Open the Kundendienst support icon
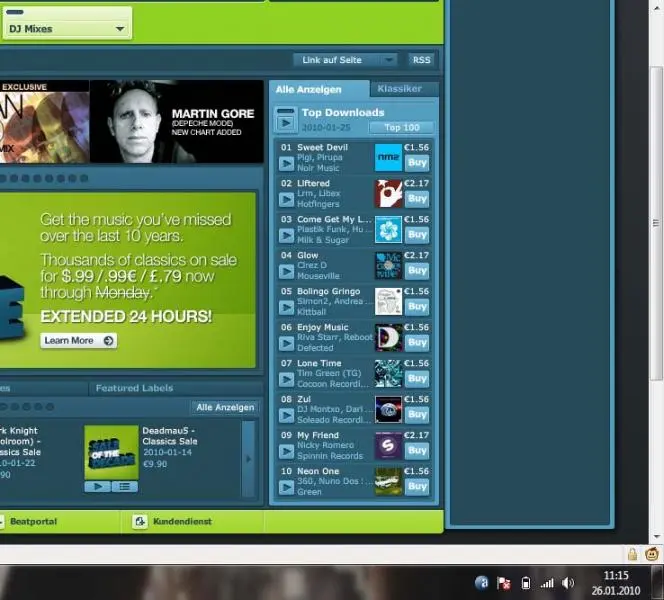This screenshot has width=664, height=600. (x=140, y=521)
